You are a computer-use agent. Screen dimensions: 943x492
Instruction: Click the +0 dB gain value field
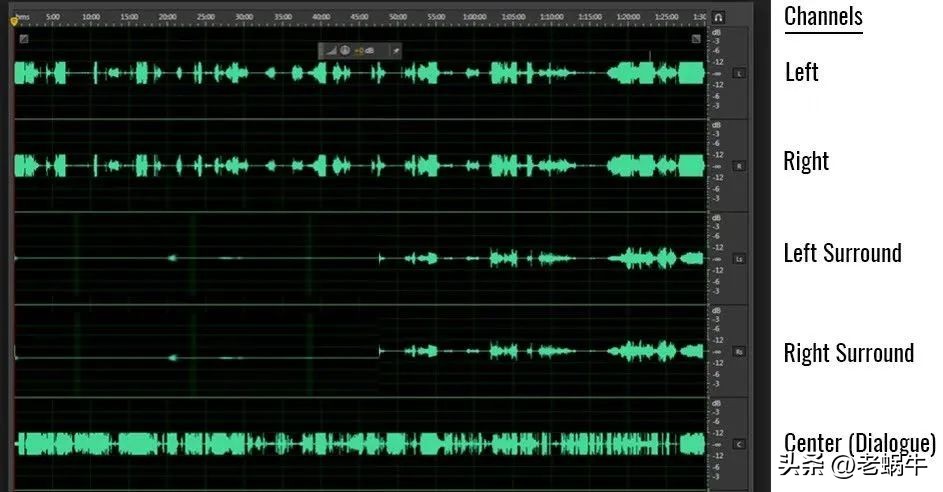363,50
